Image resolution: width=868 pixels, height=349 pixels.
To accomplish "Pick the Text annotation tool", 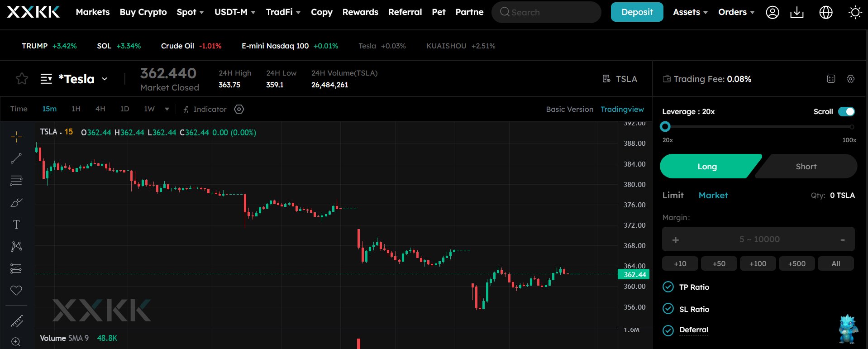I will pos(16,225).
